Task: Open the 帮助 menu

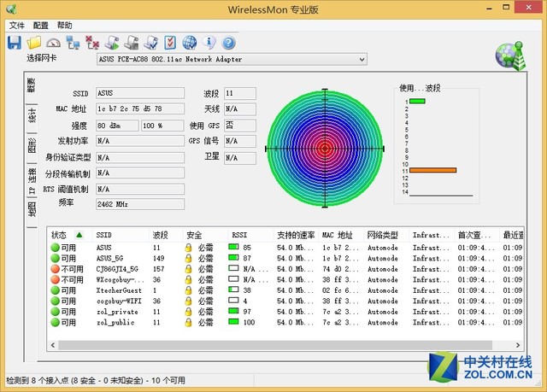Action: [65, 26]
